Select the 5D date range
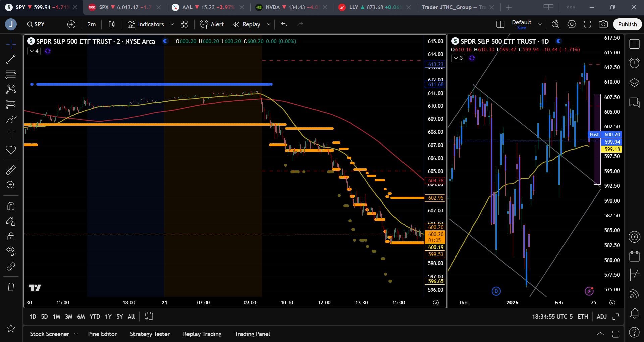 pos(44,317)
